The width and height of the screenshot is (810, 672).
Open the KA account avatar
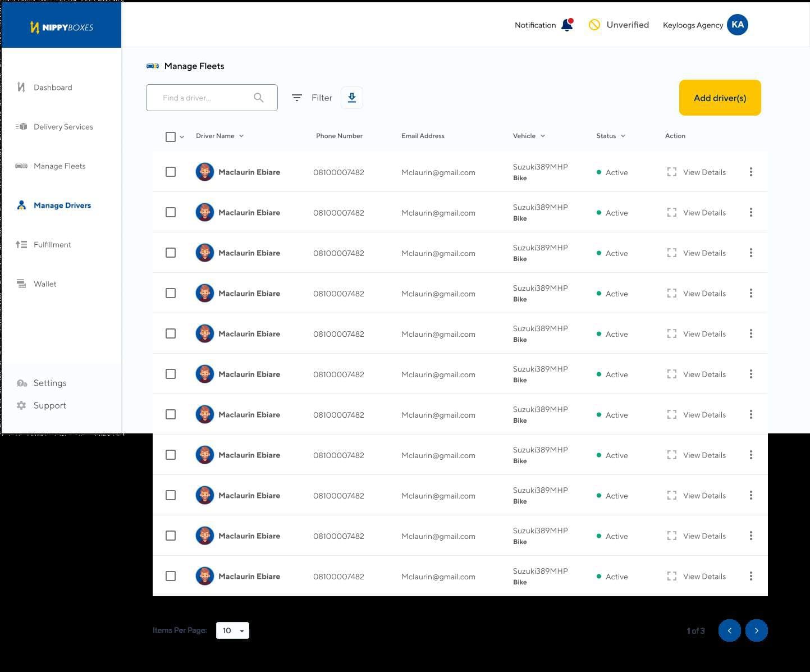coord(738,25)
